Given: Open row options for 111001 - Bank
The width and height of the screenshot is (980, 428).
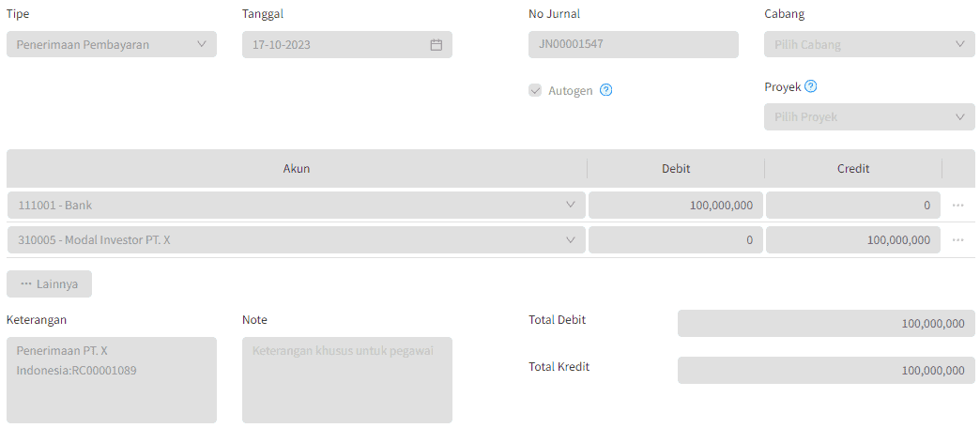Looking at the screenshot, I should click(x=958, y=205).
